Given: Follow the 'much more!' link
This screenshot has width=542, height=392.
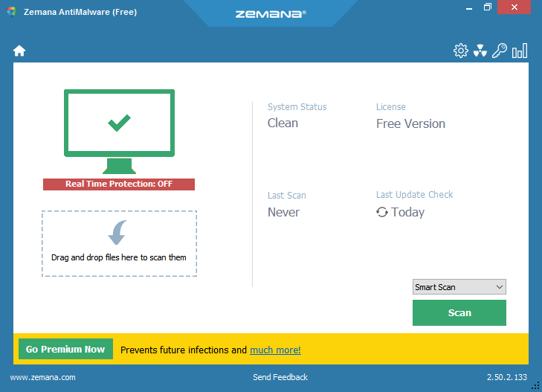Looking at the screenshot, I should pyautogui.click(x=275, y=350).
